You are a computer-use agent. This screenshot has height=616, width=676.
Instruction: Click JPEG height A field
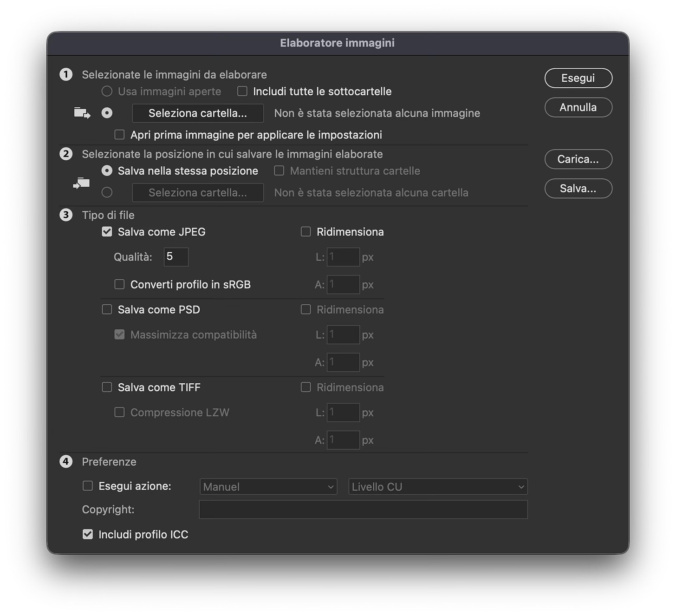[x=343, y=284]
